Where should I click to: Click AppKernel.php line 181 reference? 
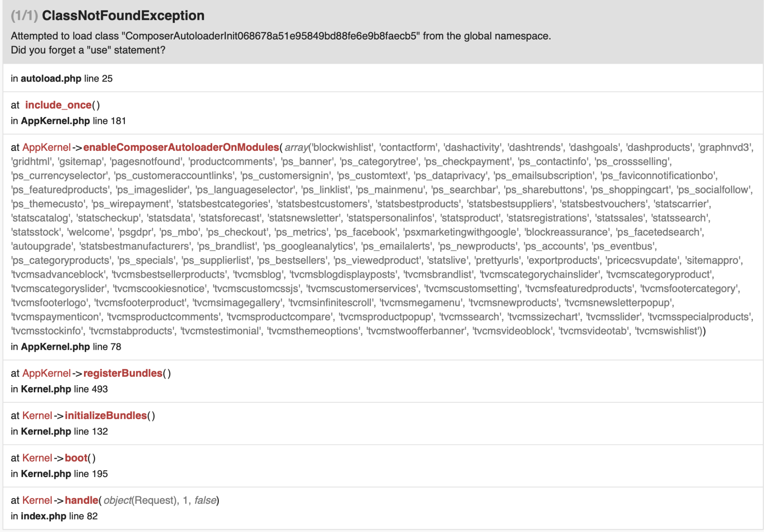(x=68, y=121)
